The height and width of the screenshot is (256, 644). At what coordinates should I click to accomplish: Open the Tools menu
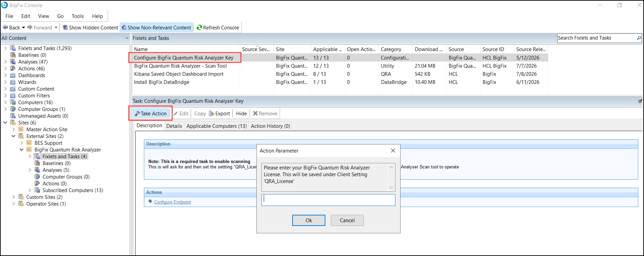tap(78, 16)
